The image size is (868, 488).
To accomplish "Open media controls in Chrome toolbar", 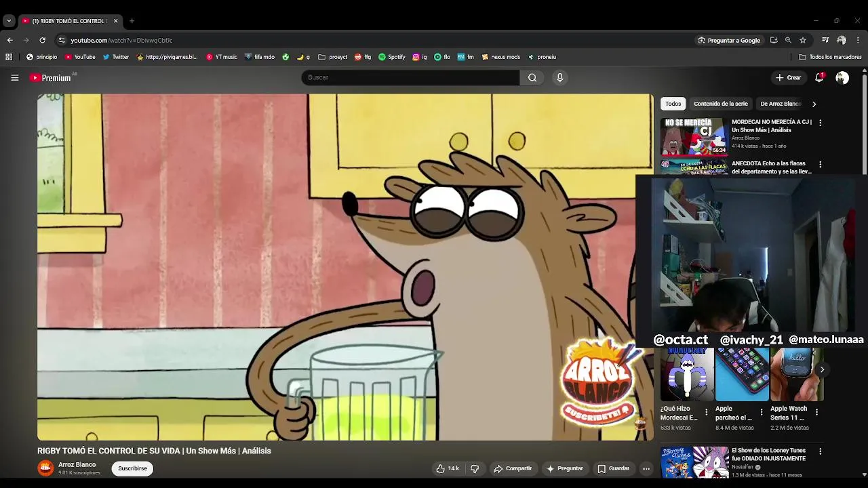I will [825, 40].
